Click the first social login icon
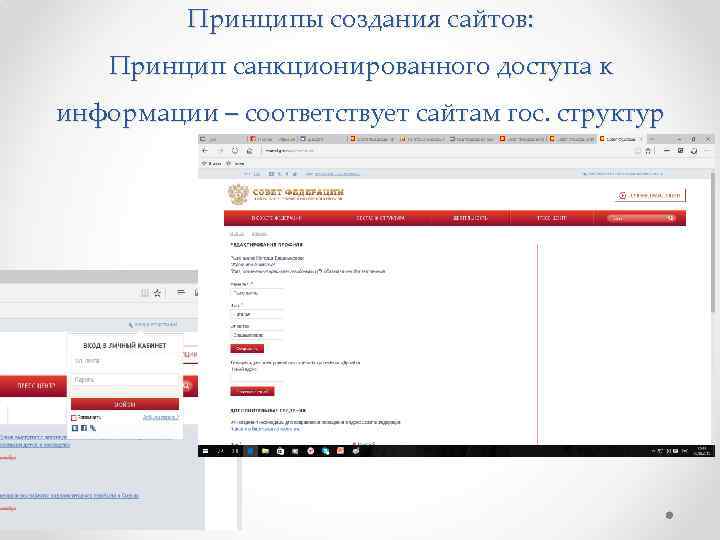720x540 pixels. [x=75, y=428]
